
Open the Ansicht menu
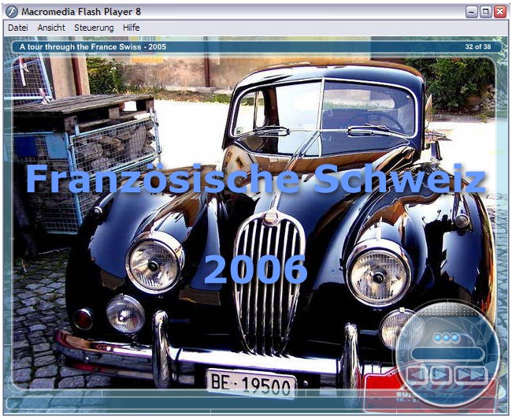(x=51, y=28)
